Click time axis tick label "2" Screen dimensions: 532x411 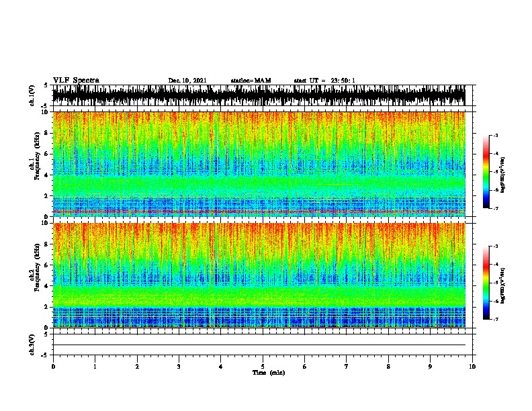[137, 367]
